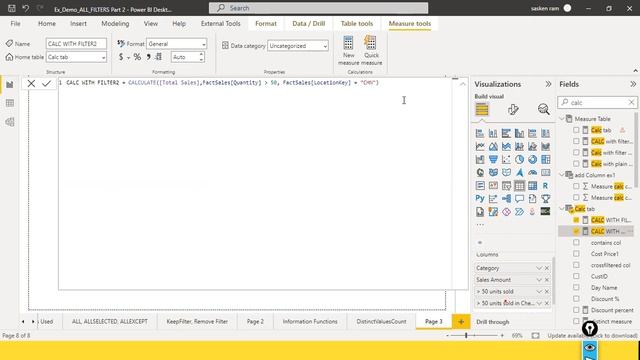Apply percentage format to the measure

137,57
